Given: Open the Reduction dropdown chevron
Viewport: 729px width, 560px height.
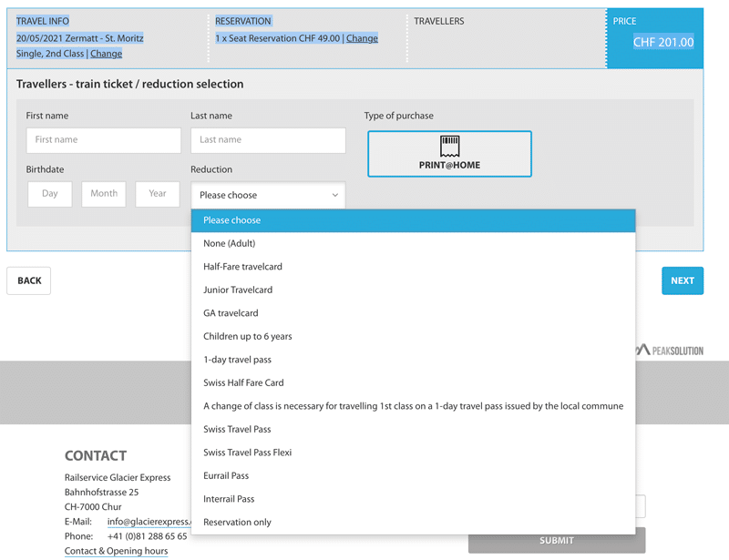Looking at the screenshot, I should [334, 195].
